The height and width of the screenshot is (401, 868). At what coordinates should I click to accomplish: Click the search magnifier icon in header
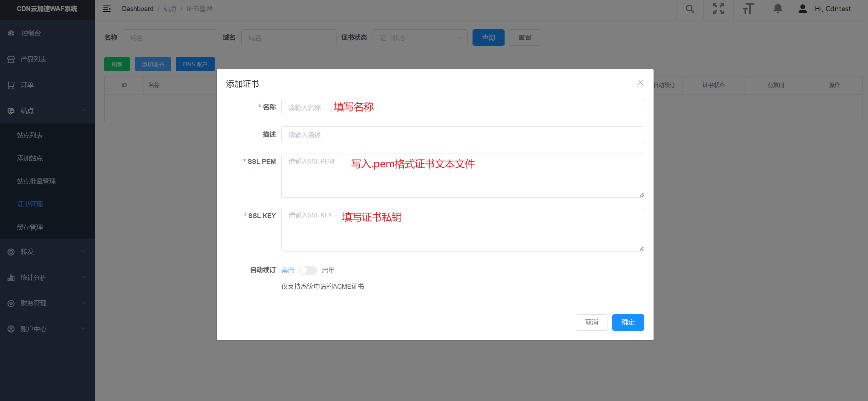(x=690, y=9)
